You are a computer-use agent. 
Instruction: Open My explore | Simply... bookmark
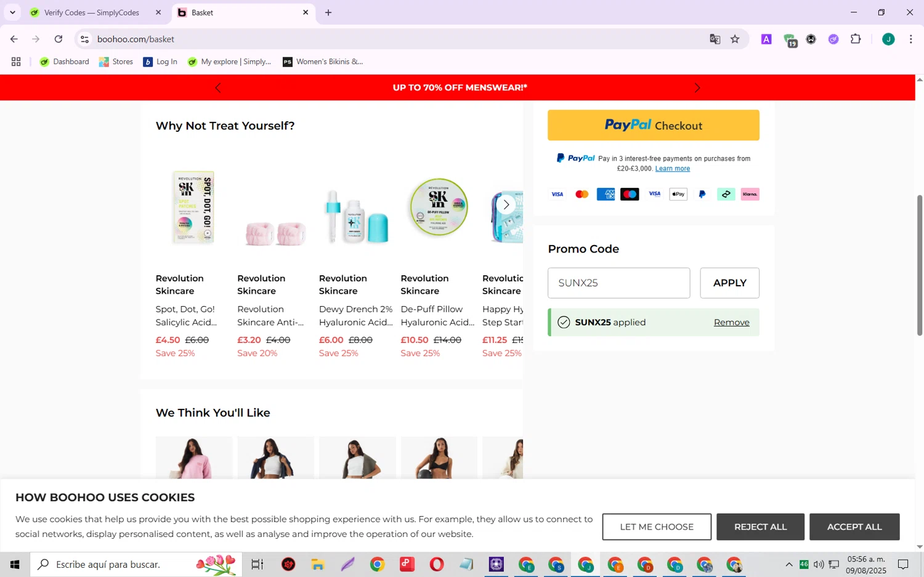[x=229, y=62]
